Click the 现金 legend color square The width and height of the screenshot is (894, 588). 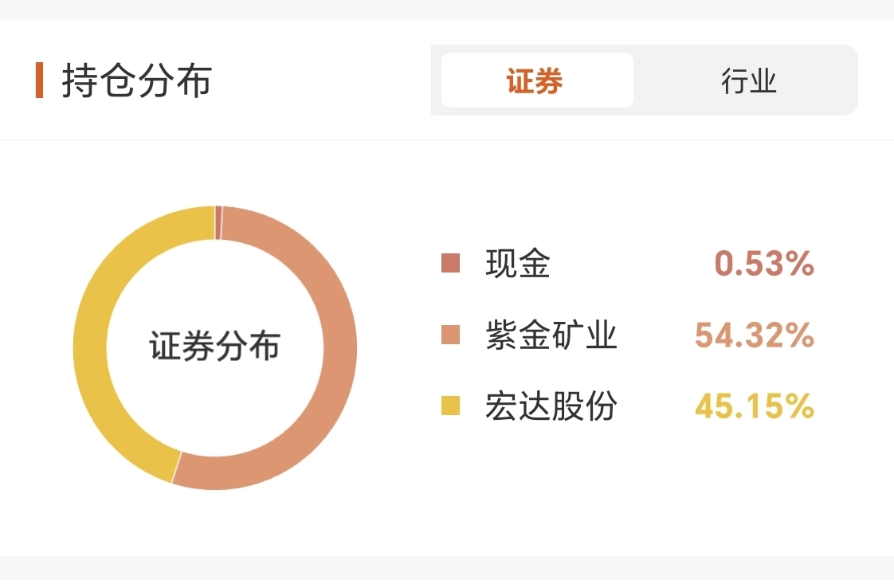coord(450,263)
